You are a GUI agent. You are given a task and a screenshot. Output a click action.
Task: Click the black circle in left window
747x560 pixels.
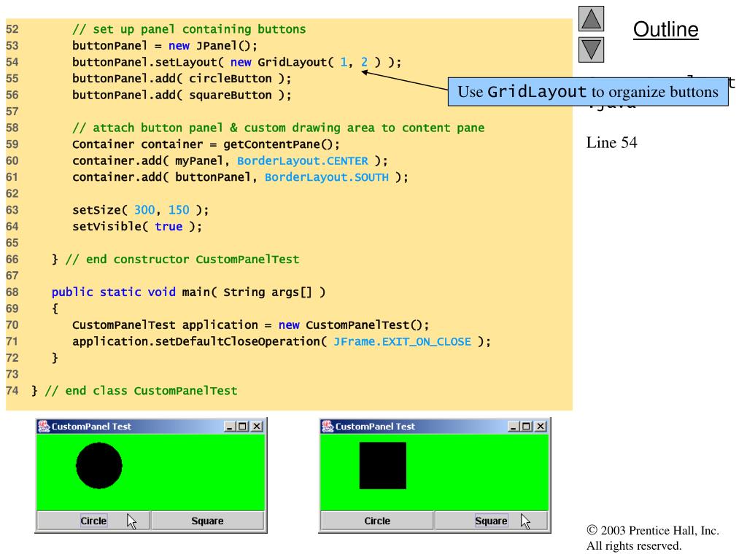click(x=99, y=466)
